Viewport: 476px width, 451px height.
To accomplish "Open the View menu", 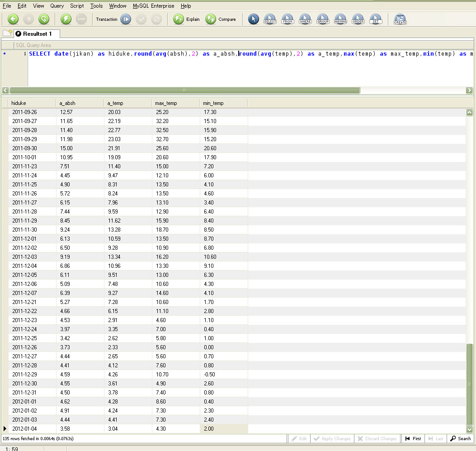I will 38,6.
